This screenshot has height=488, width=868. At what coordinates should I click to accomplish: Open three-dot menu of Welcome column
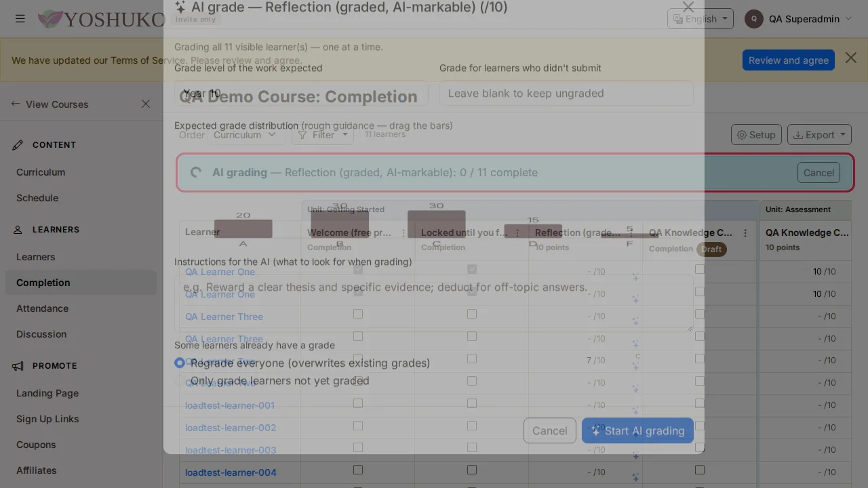[403, 233]
